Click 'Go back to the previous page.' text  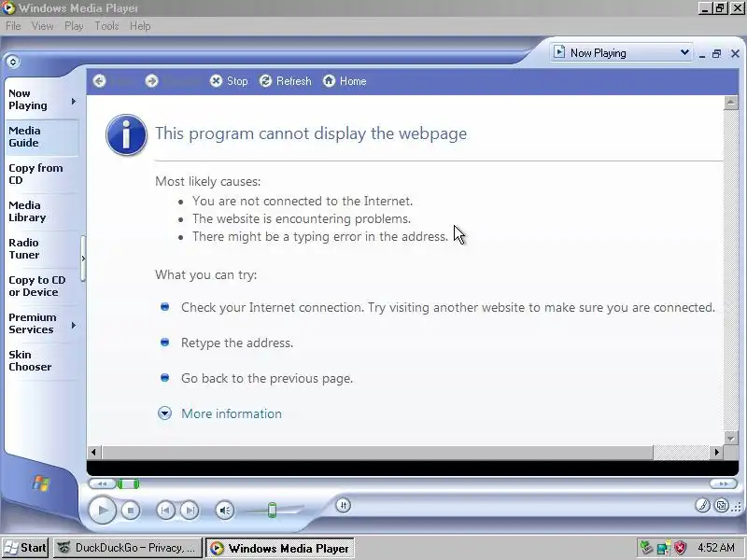point(267,379)
